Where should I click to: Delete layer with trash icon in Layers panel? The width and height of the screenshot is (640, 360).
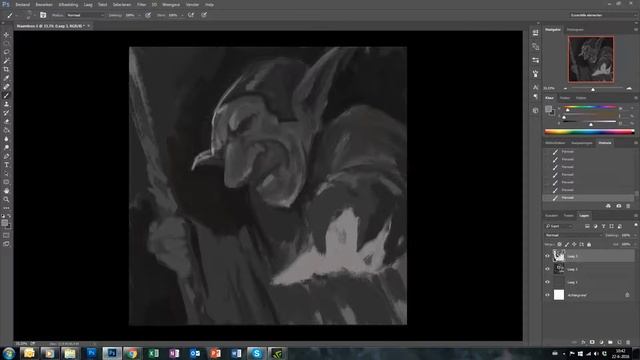pos(628,342)
